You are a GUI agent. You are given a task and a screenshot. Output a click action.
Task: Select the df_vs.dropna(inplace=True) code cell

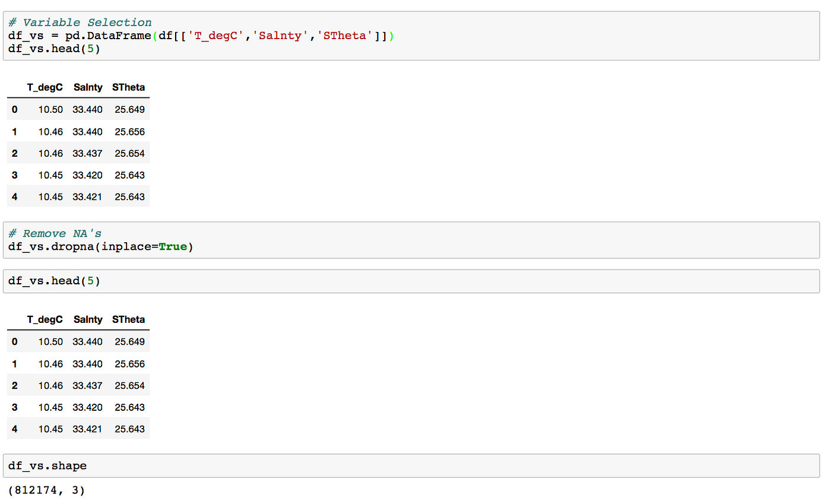(x=411, y=240)
